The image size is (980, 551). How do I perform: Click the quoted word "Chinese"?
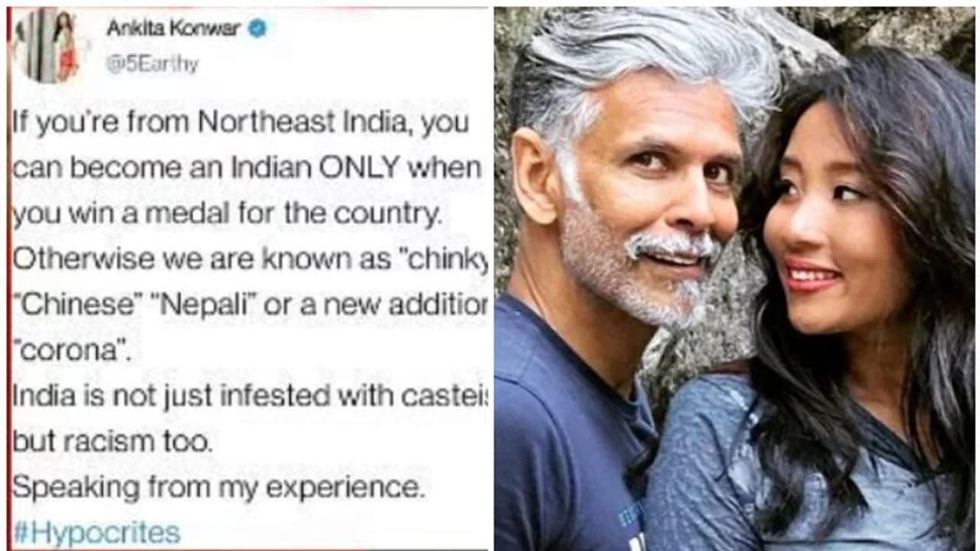(71, 305)
